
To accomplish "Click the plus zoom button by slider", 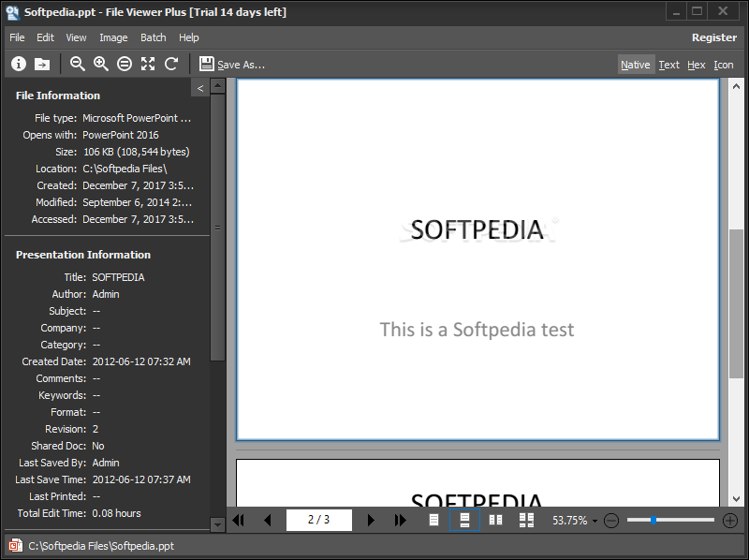I will (730, 521).
